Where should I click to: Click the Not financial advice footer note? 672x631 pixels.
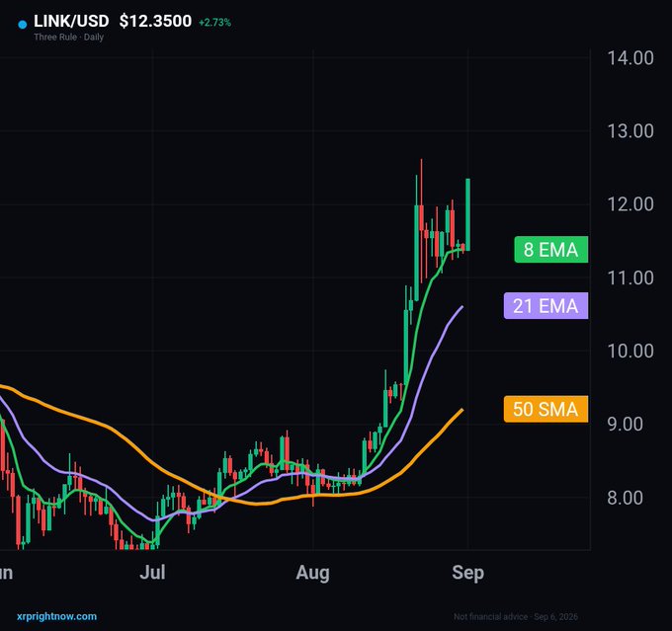[516, 617]
